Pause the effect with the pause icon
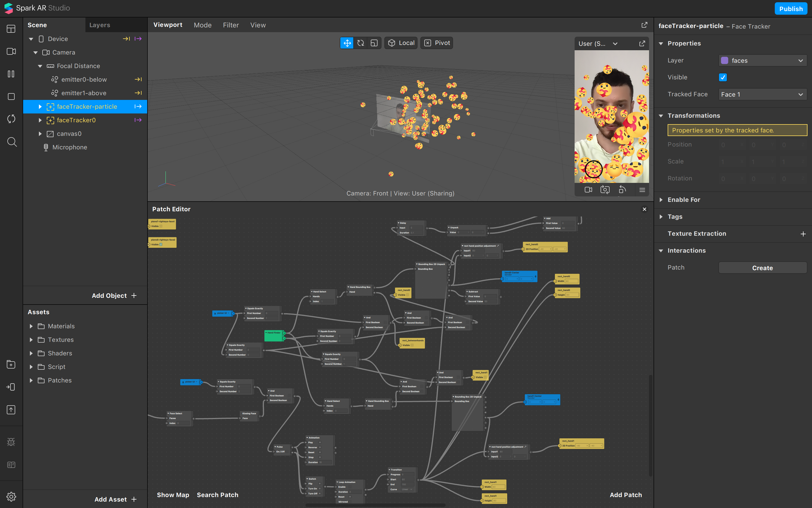Viewport: 812px width, 508px height. 11,74
